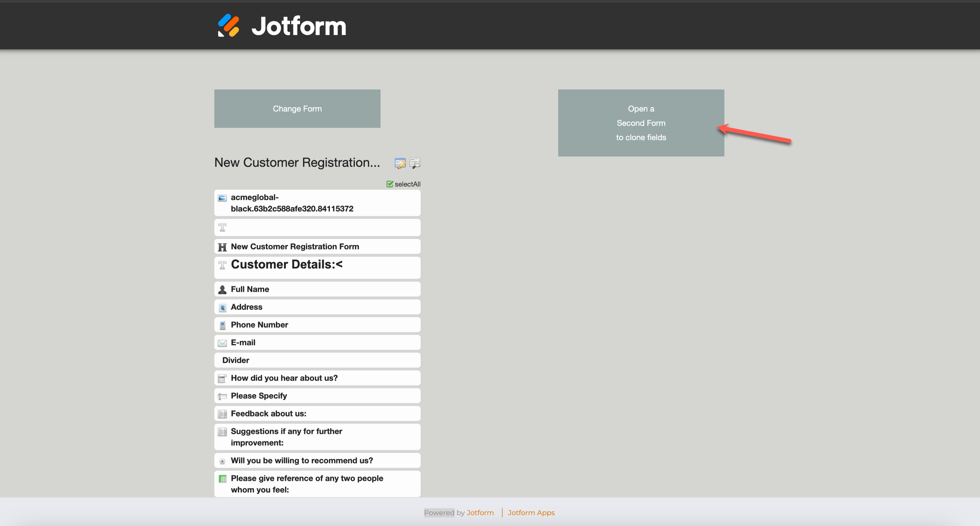
Task: Open the Jotform link in Powered by footer
Action: (480, 513)
